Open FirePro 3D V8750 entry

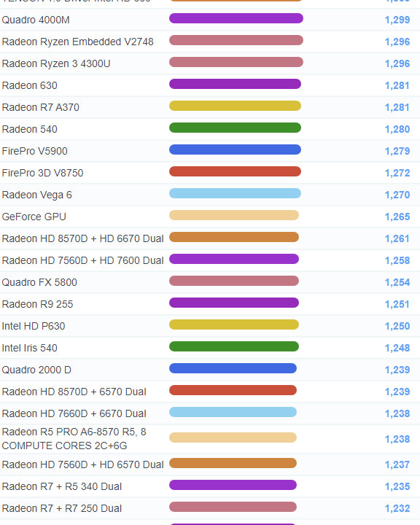coord(42,173)
